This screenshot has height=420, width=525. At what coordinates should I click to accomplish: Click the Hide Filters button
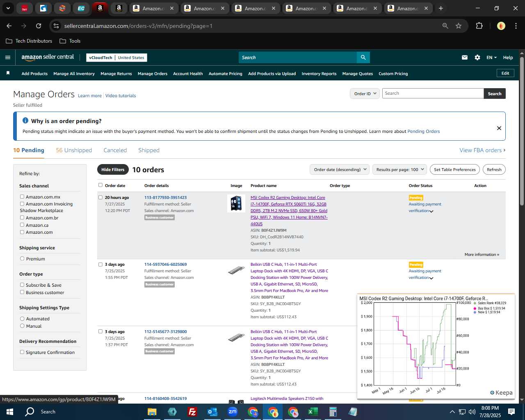pyautogui.click(x=113, y=169)
